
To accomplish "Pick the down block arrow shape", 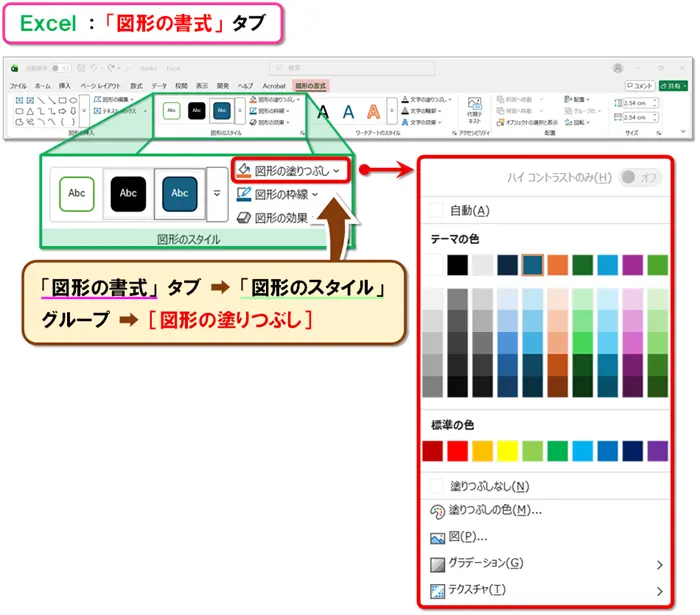I will click(x=73, y=111).
